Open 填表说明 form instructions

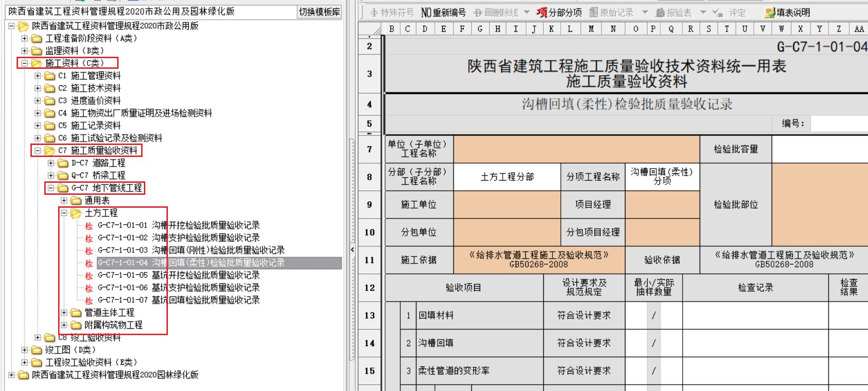tap(787, 12)
